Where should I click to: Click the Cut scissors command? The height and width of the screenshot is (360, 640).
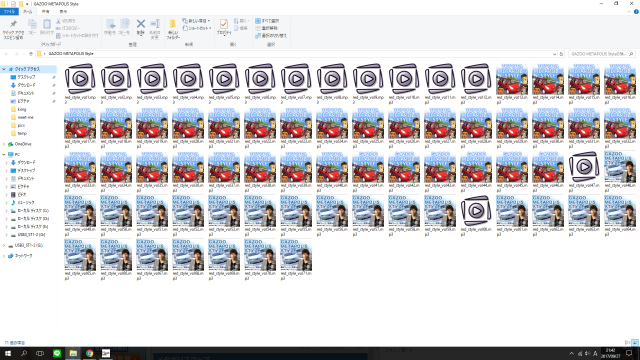coord(65,21)
